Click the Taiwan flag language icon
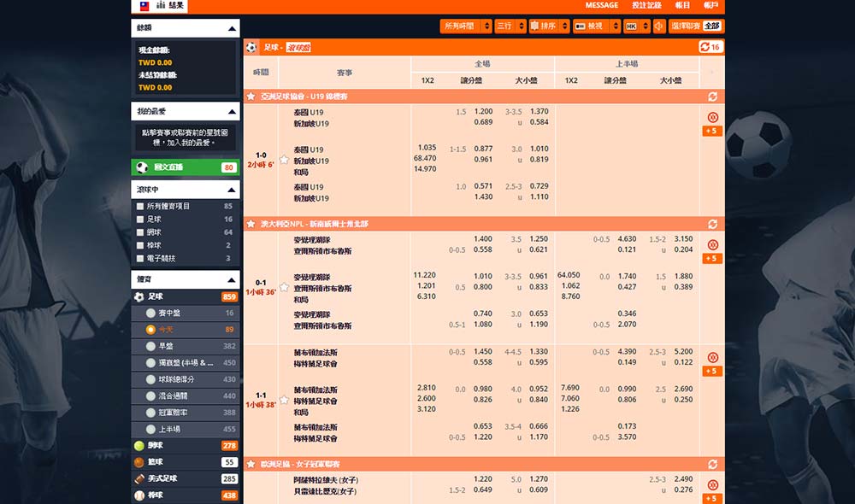 tap(144, 6)
